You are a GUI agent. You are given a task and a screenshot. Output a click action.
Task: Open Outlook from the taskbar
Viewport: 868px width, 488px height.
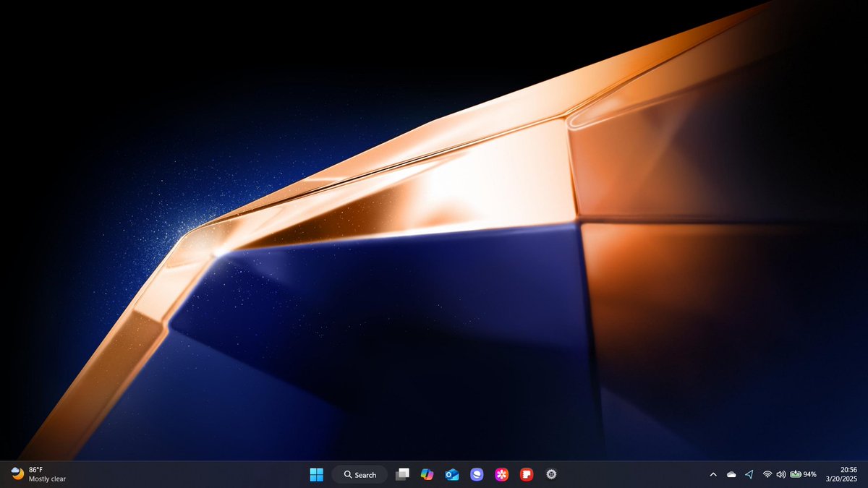click(452, 474)
